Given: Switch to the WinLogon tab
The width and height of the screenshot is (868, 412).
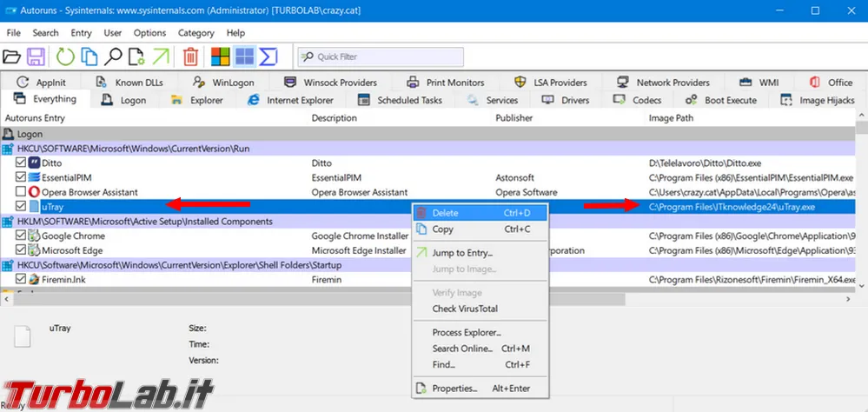Looking at the screenshot, I should click(x=223, y=83).
